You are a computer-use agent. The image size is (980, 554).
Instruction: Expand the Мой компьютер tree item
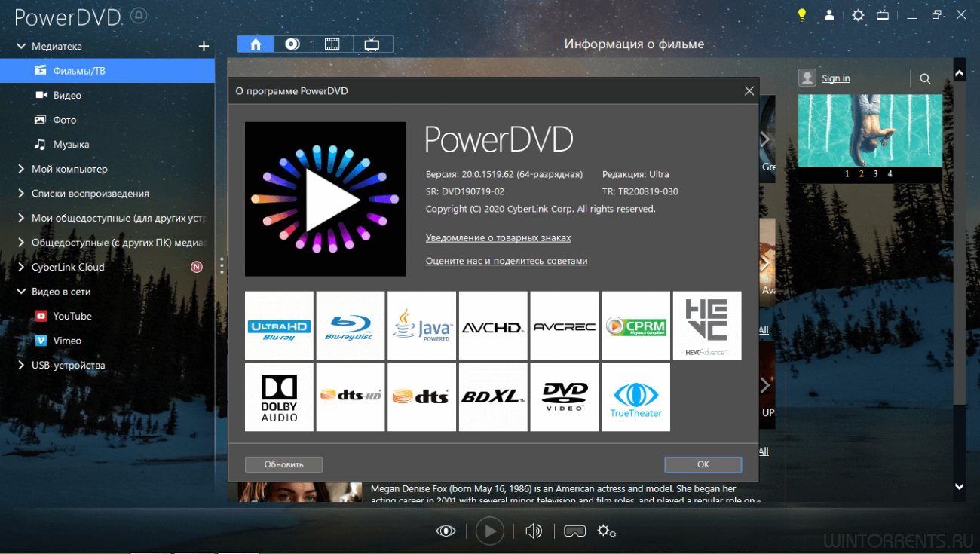tap(21, 169)
